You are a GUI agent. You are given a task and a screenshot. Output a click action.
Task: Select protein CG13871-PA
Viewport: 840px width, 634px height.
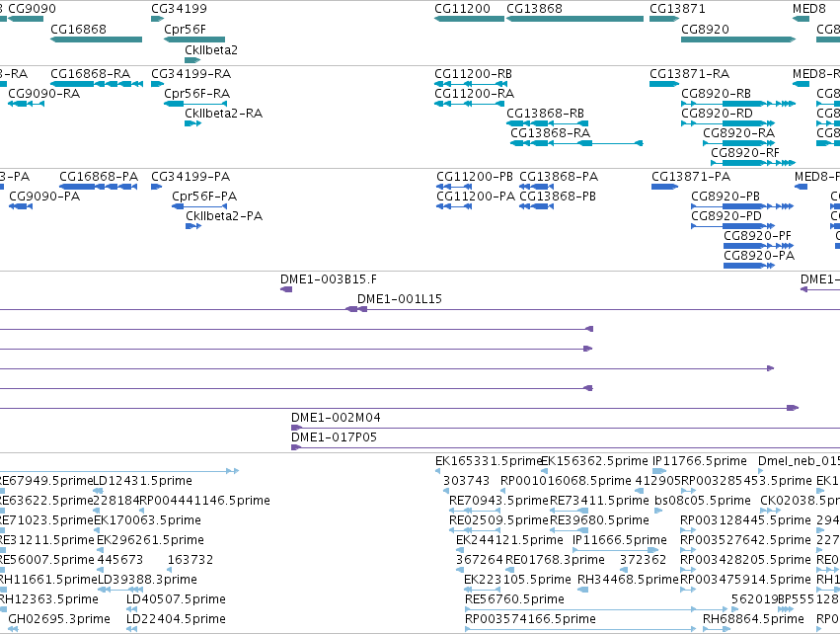tap(664, 187)
